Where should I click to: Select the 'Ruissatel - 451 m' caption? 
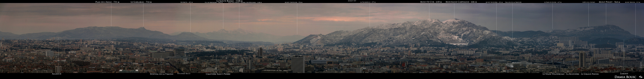pyautogui.click(x=187, y=2)
